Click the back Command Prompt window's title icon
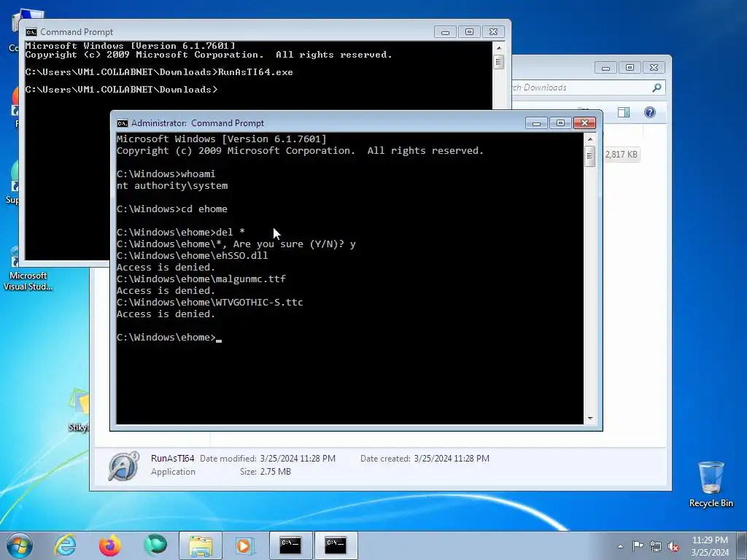The image size is (747, 560). click(31, 32)
